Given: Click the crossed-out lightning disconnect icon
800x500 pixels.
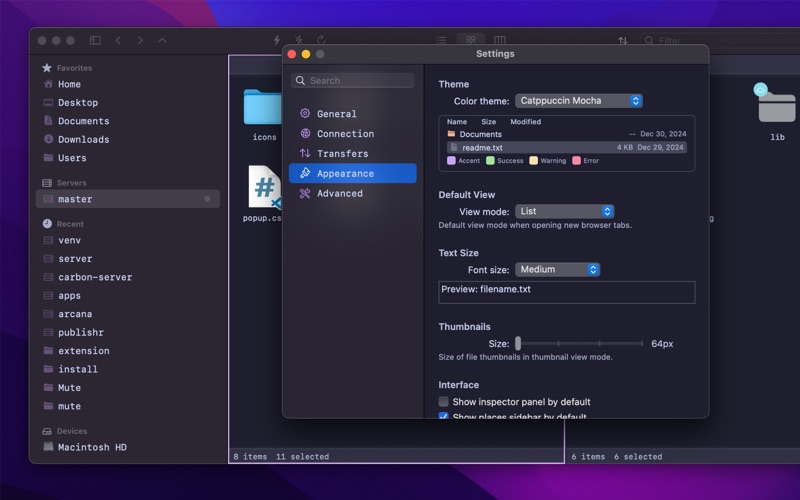Looking at the screenshot, I should tap(299, 40).
